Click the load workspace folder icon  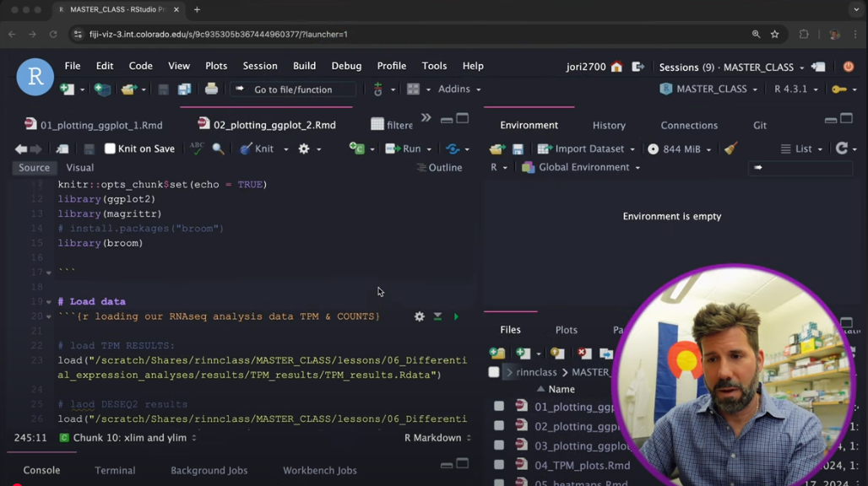tap(496, 148)
